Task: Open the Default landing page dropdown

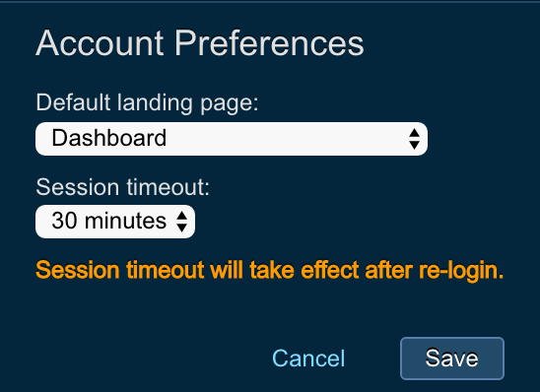Action: point(232,139)
